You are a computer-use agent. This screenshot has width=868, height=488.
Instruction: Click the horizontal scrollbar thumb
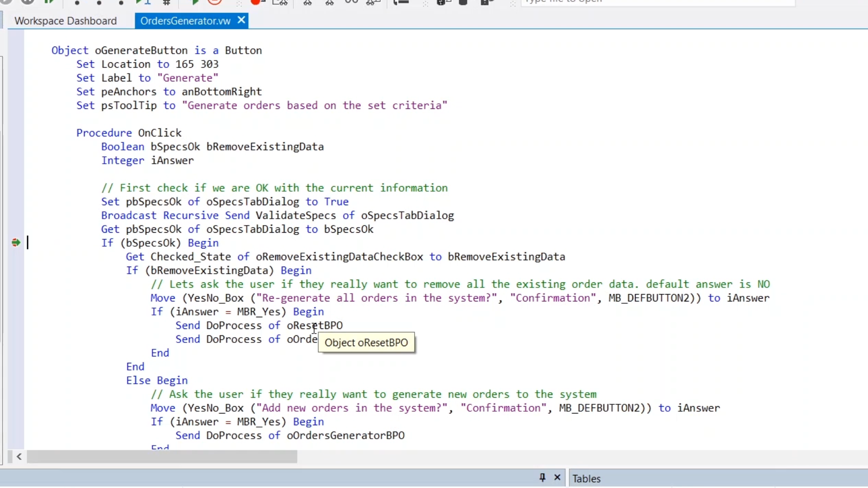(162, 457)
